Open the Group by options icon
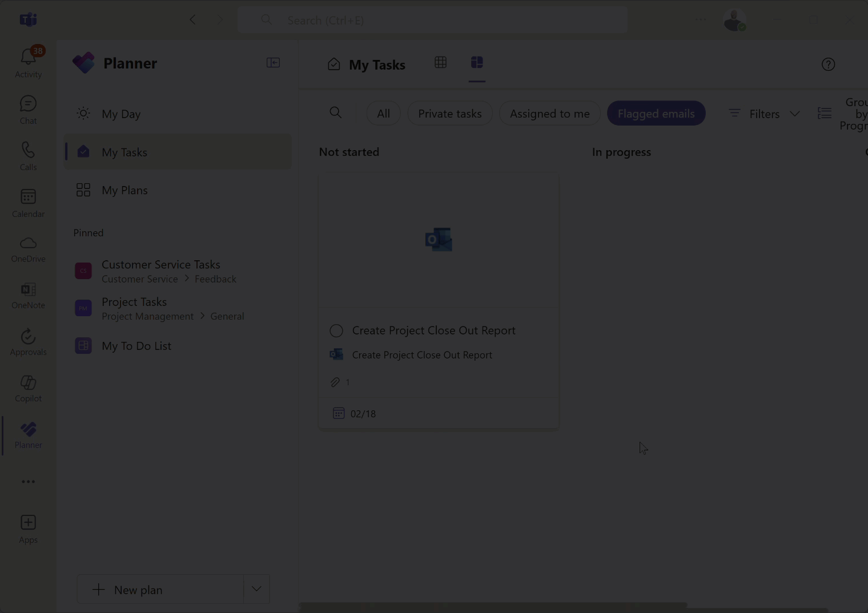 [825, 114]
